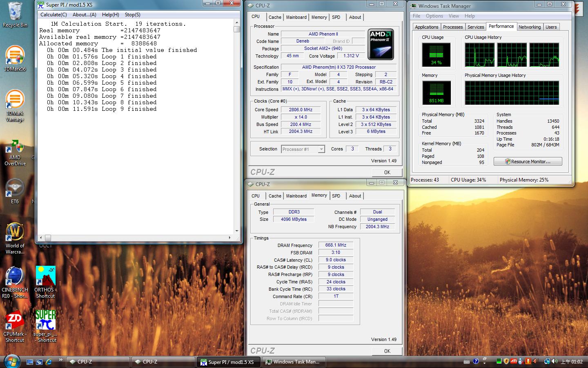Switch to the first CPU-Z taskbar button
Image resolution: width=588 pixels, height=368 pixels.
tap(98, 362)
